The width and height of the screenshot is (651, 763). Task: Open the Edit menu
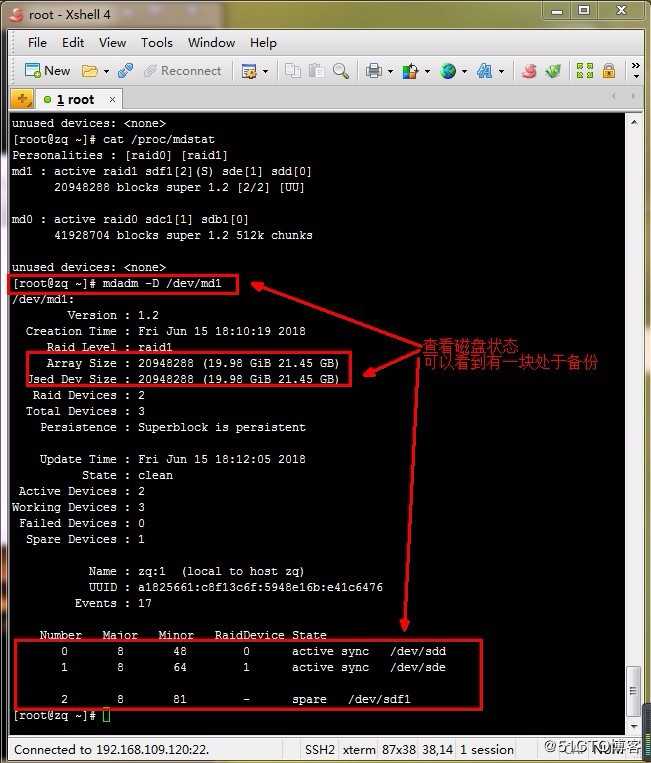(72, 43)
